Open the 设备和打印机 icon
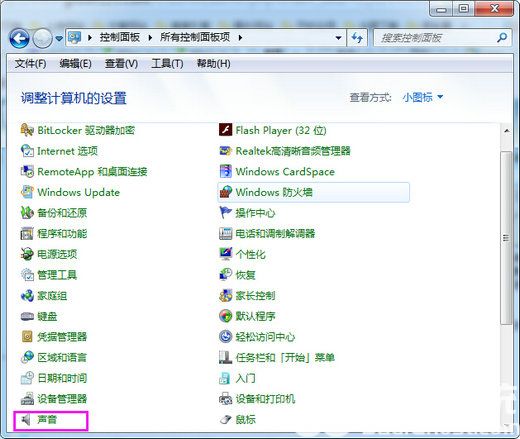Viewport: 520px width, 439px height. (225, 399)
